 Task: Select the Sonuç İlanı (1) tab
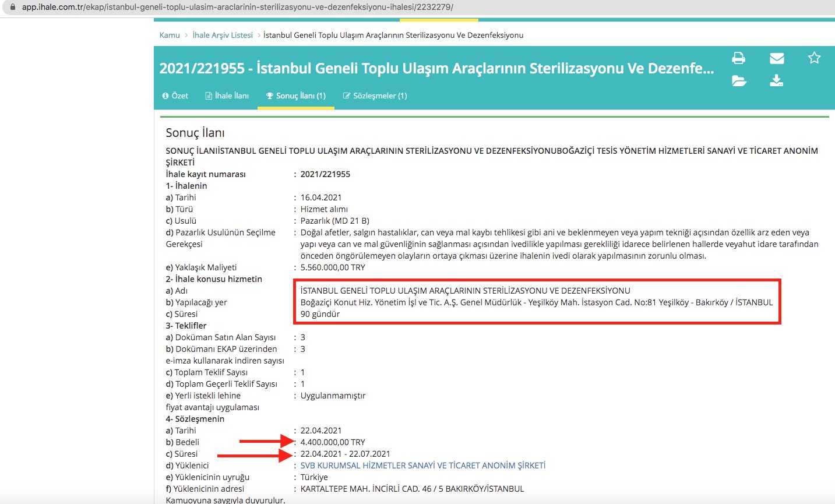pyautogui.click(x=296, y=96)
